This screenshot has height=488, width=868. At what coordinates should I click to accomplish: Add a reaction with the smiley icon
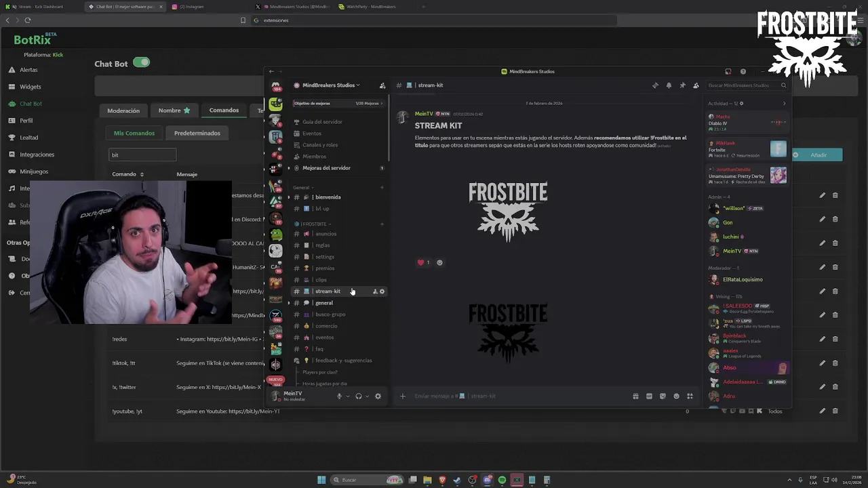(439, 262)
